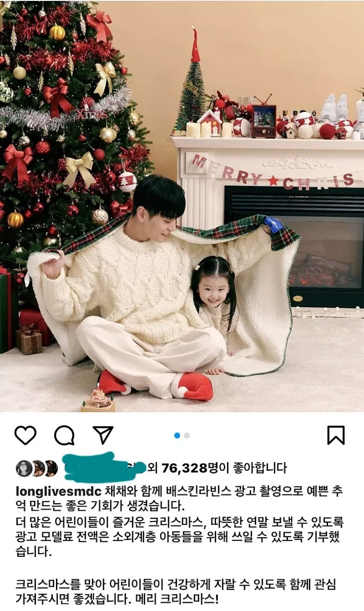Open the third liker's profile avatar
Viewport: 364px width, 611px height.
point(51,468)
